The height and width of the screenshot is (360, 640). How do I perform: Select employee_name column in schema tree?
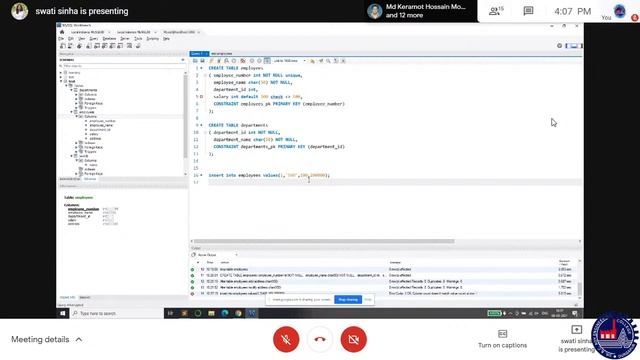(x=101, y=125)
